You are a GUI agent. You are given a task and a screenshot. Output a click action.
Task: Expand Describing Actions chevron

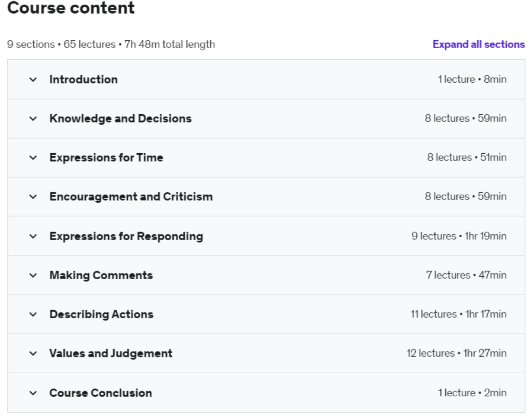(33, 314)
